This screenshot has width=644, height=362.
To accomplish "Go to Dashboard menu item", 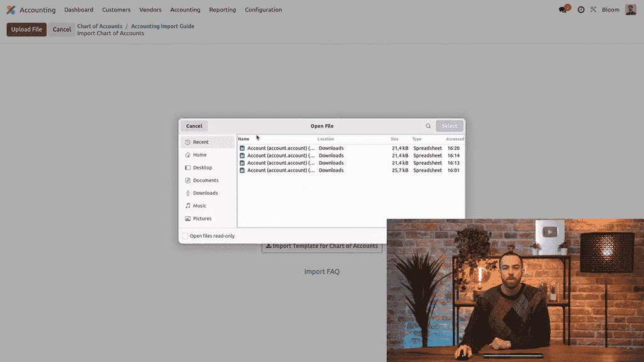I will [79, 10].
